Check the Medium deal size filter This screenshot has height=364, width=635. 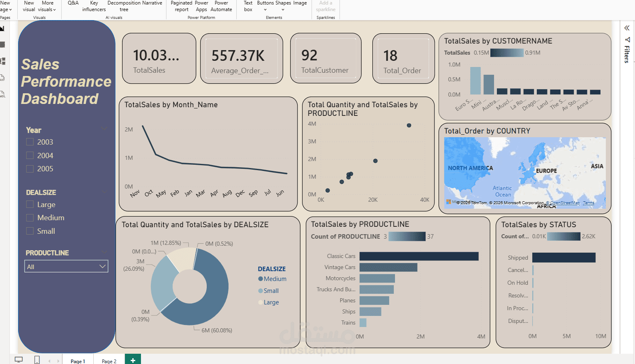point(30,217)
